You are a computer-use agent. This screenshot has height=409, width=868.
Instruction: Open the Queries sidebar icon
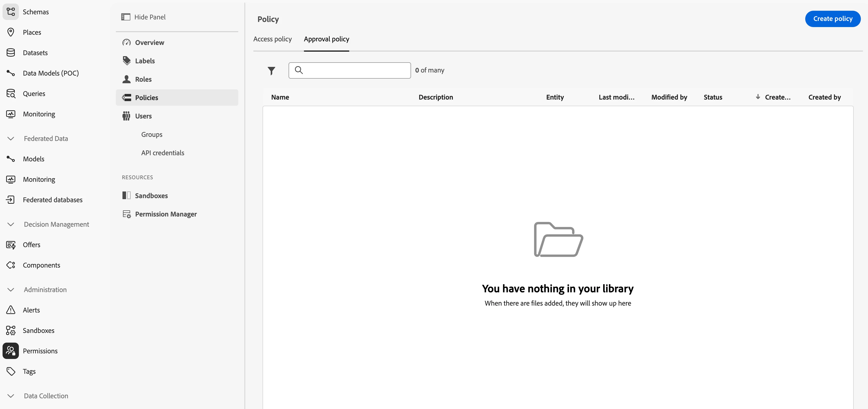pyautogui.click(x=11, y=93)
